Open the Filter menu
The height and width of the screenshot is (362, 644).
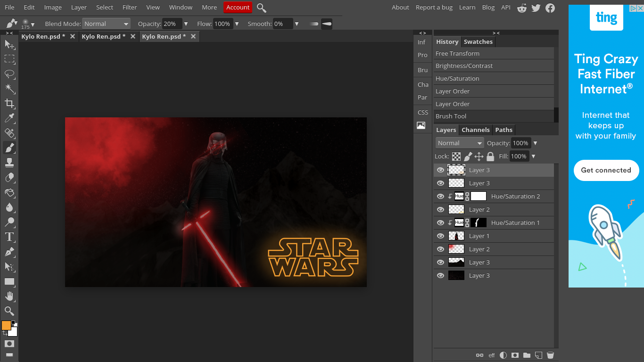coord(130,8)
